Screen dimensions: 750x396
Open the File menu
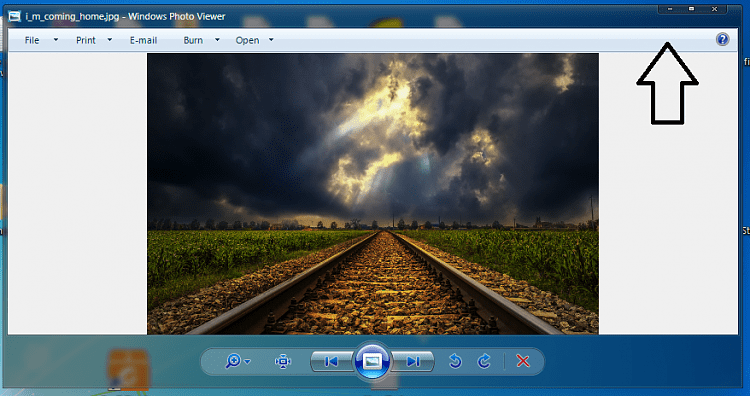coord(32,40)
